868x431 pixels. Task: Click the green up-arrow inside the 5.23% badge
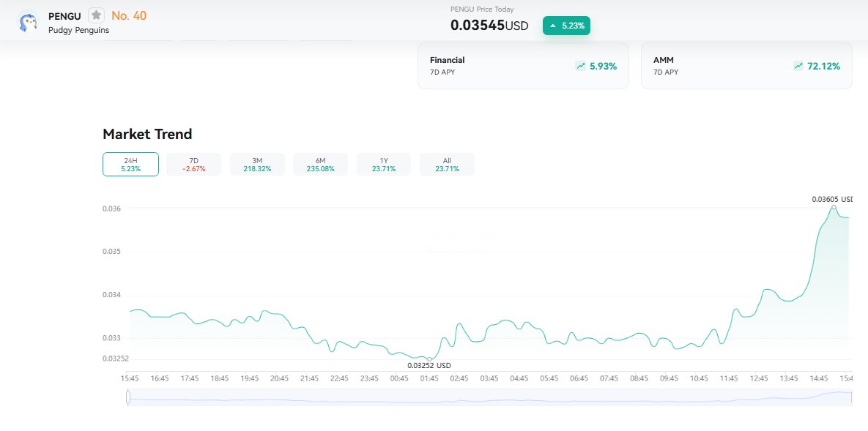click(x=553, y=25)
